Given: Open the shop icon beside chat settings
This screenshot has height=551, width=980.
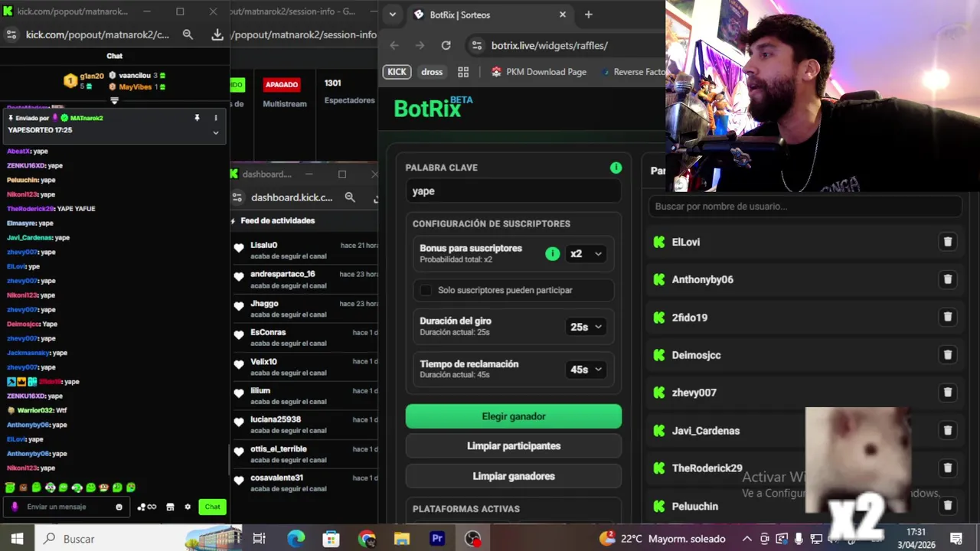Looking at the screenshot, I should (170, 507).
